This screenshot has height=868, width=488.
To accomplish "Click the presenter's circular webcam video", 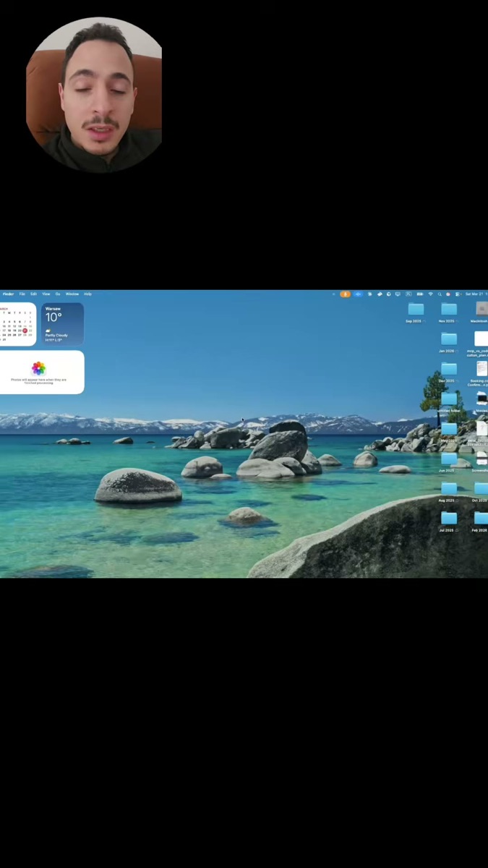I will [x=94, y=95].
